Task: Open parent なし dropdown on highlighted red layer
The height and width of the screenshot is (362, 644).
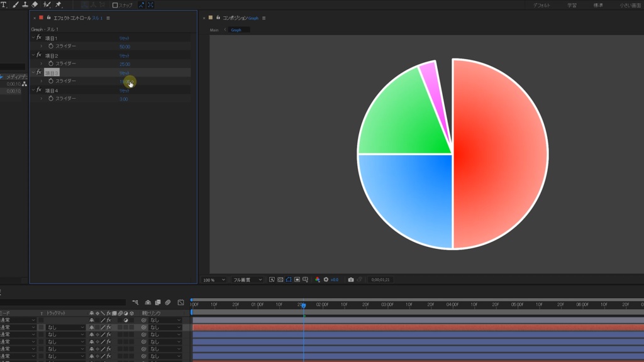Action: pyautogui.click(x=165, y=327)
